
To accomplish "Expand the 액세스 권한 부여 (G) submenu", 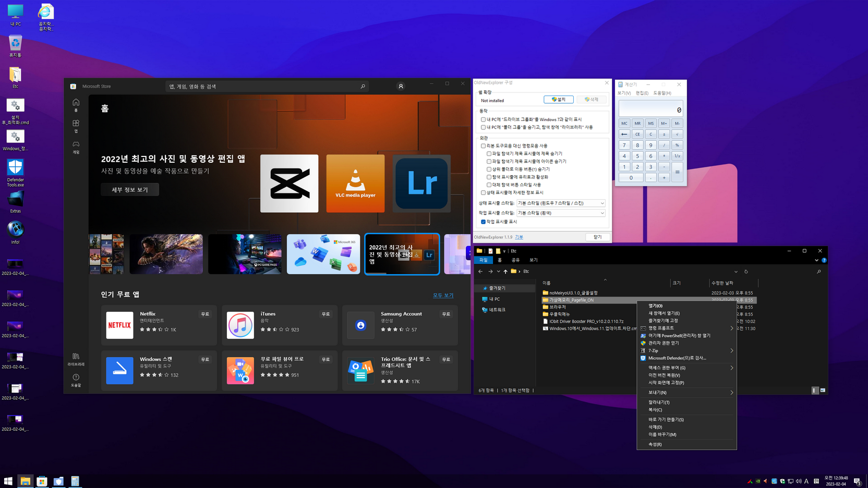I will coord(686,368).
